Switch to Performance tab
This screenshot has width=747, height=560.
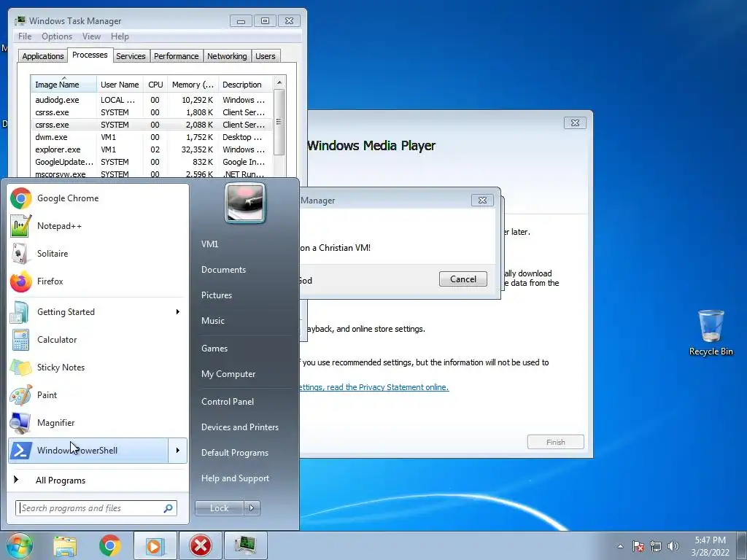pos(177,56)
